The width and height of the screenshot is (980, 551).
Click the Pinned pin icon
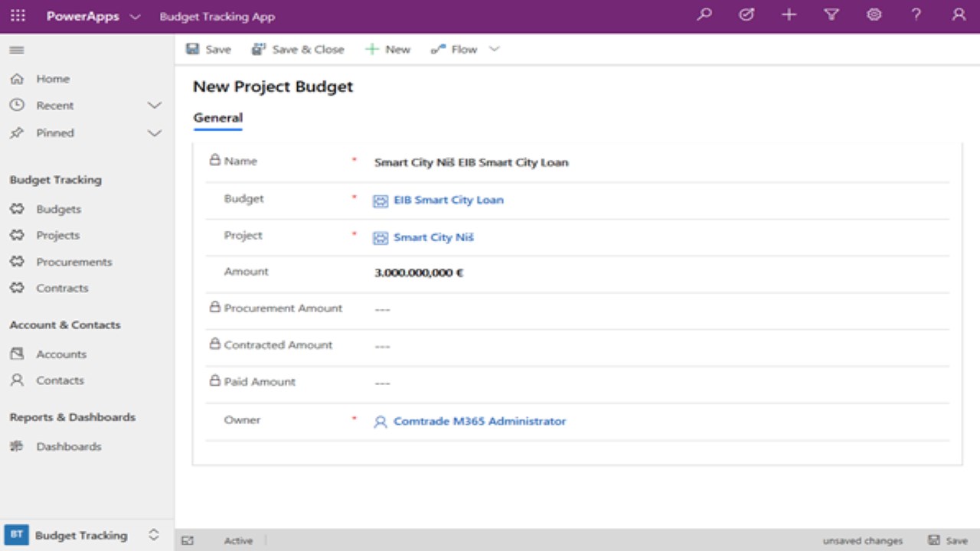coord(17,133)
